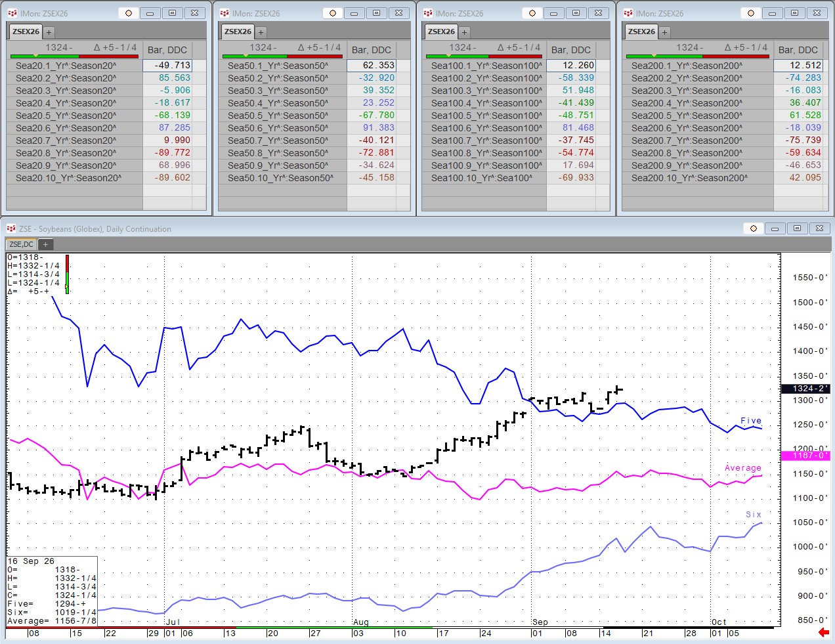Click the circle link button in second IMon window
Viewport: 835px width, 644px height.
(x=333, y=13)
